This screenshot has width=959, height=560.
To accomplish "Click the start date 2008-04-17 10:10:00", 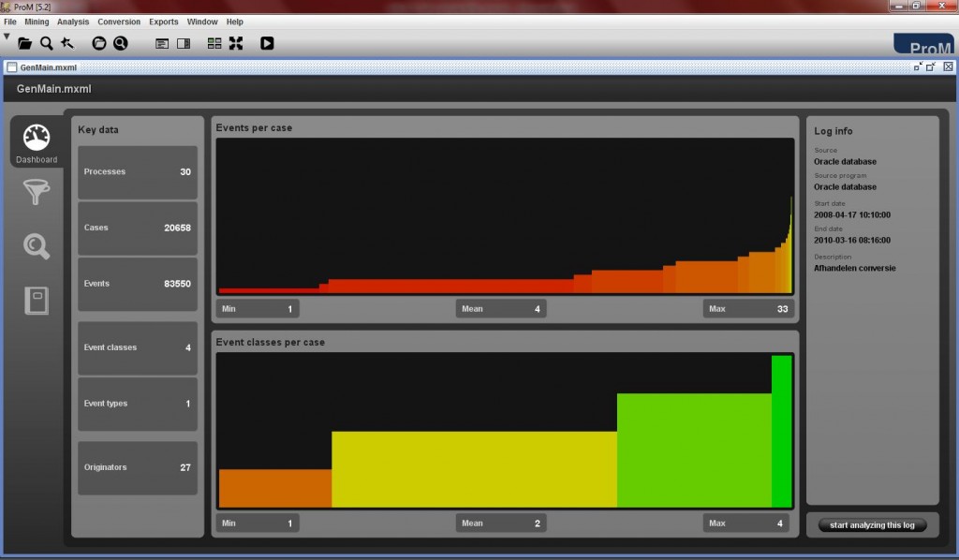I will pyautogui.click(x=852, y=215).
